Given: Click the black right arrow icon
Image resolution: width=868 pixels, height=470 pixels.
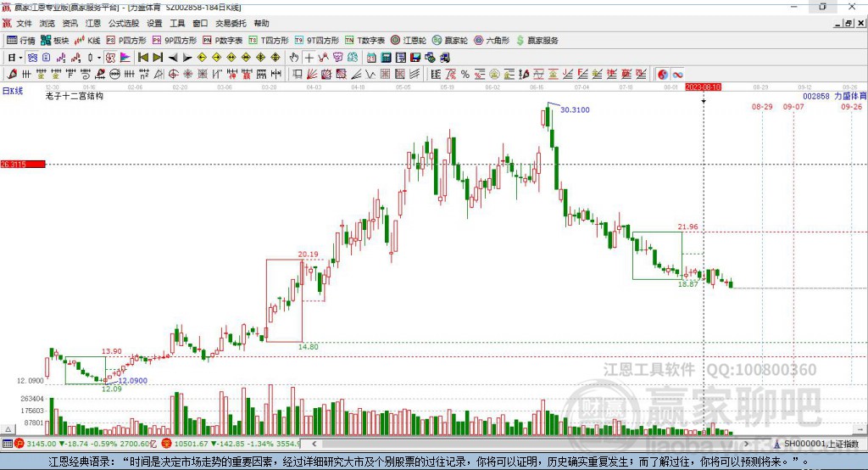Looking at the screenshot, I should click(187, 58).
